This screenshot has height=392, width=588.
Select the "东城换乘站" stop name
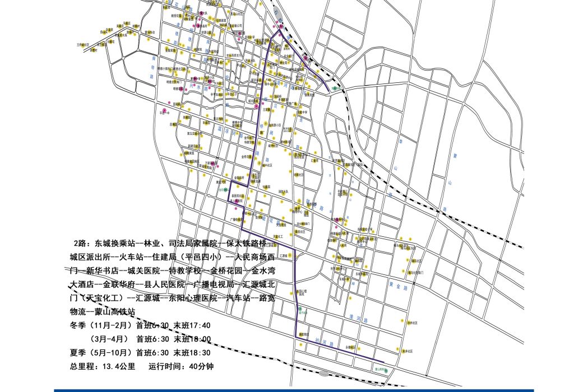click(114, 244)
